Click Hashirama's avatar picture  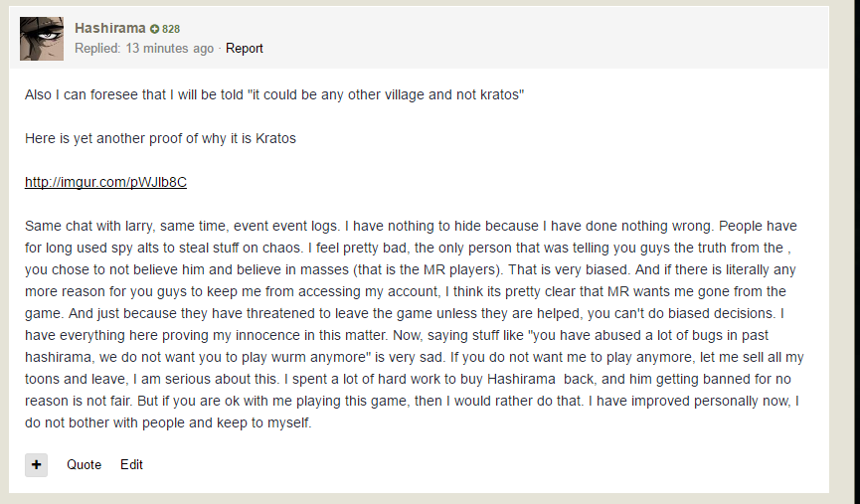click(42, 39)
